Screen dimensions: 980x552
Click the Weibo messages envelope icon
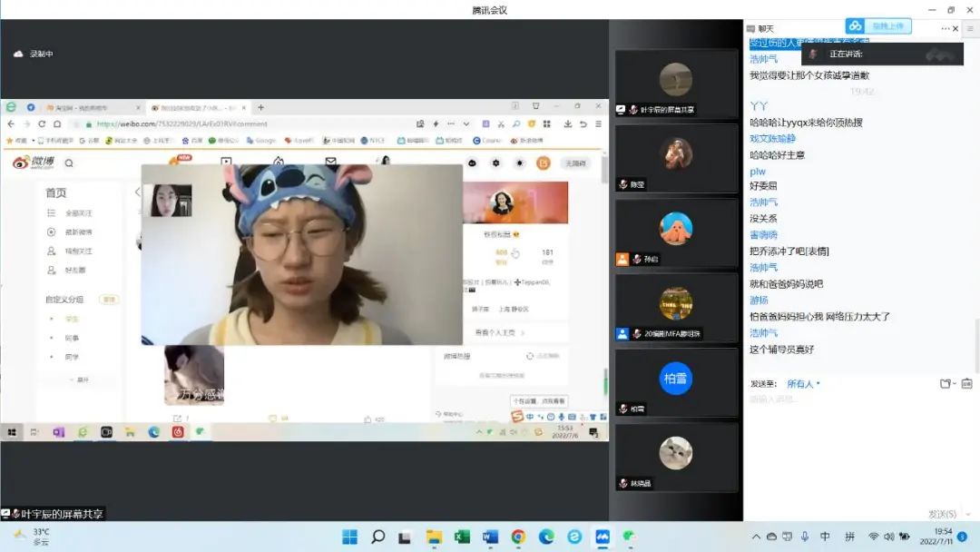[329, 161]
